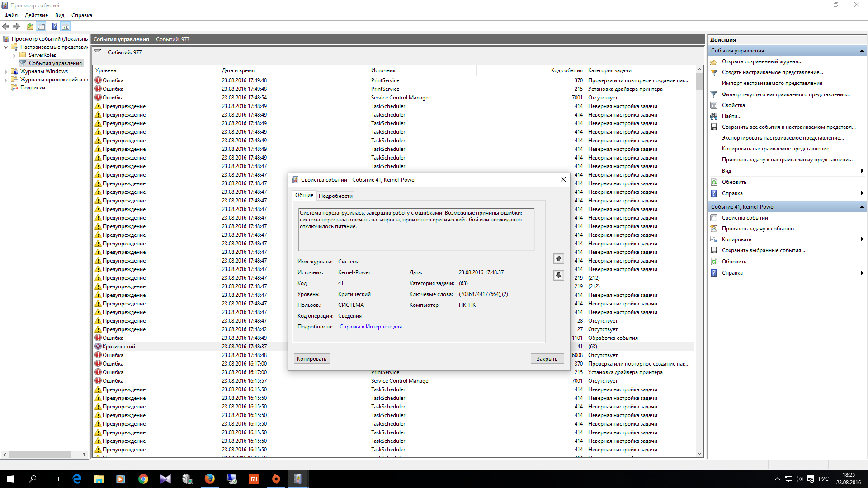The height and width of the screenshot is (488, 868).
Task: Click the next-event down arrow in the dialog
Action: pos(559,275)
